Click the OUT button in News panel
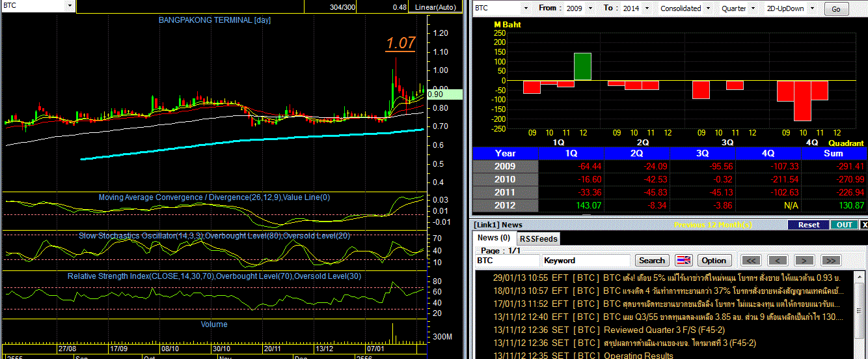 coord(844,225)
